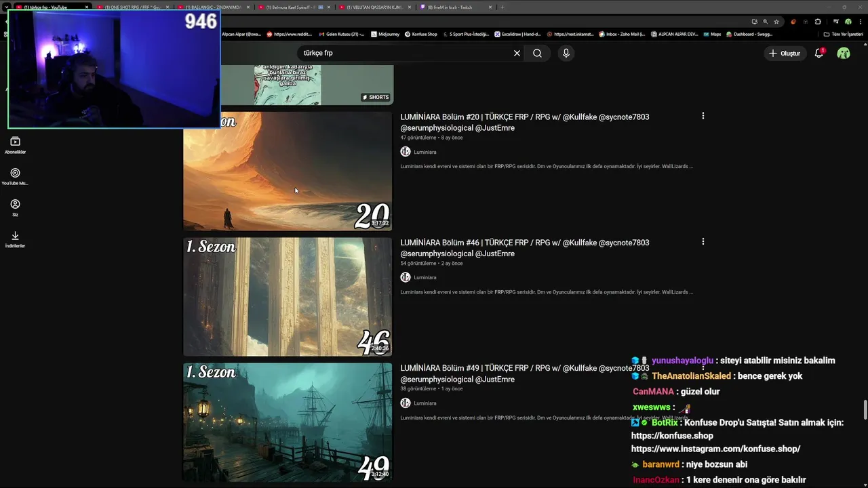
Task: Close the türkçe frp YouTube tab
Action: click(87, 7)
